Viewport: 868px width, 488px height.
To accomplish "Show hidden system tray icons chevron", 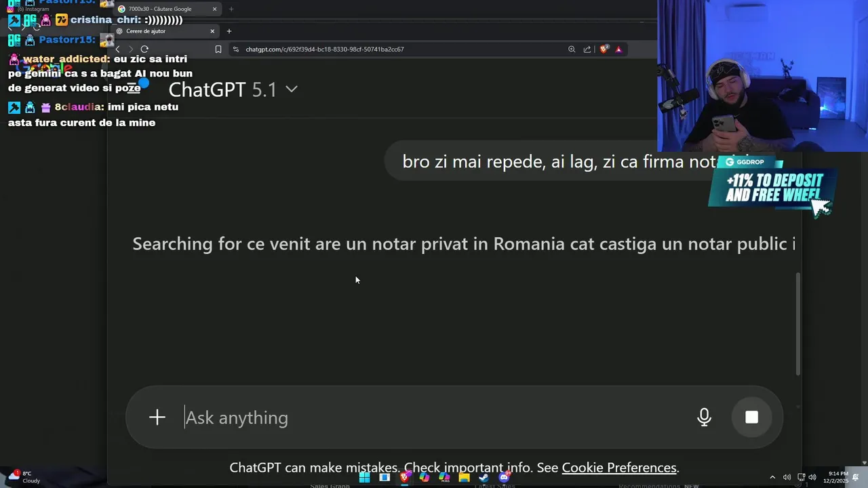I will click(x=772, y=477).
